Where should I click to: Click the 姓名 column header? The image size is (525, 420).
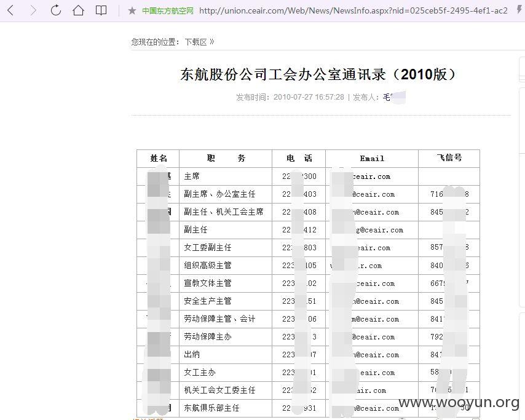(x=159, y=159)
